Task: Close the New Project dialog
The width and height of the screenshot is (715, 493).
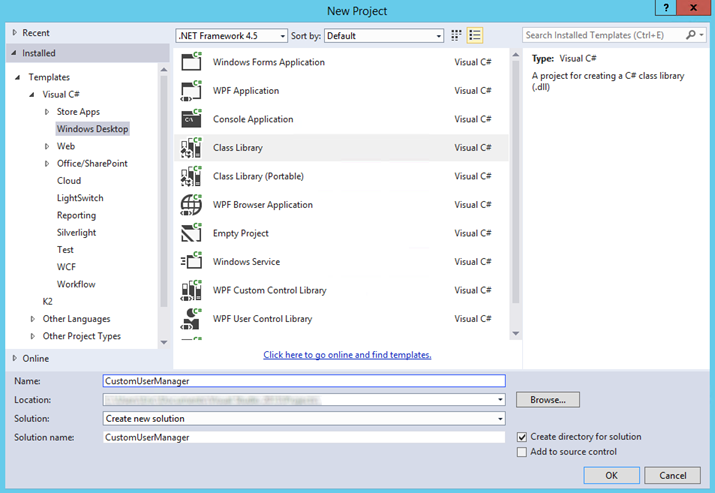Action: point(693,7)
